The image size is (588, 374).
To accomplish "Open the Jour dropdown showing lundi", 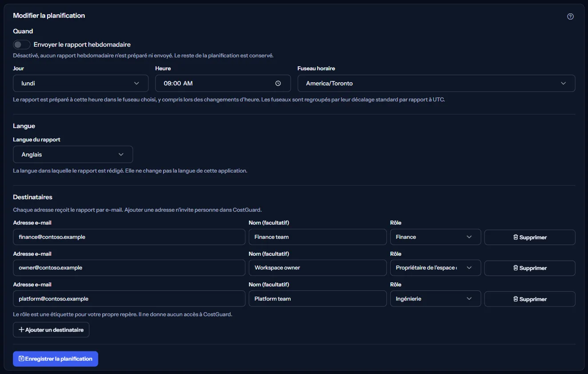I will pyautogui.click(x=80, y=83).
